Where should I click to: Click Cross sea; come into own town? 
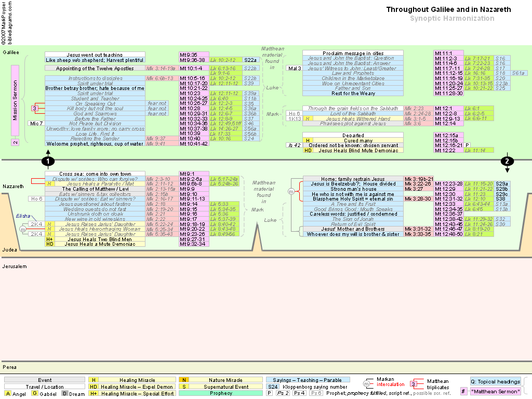pyautogui.click(x=95, y=174)
